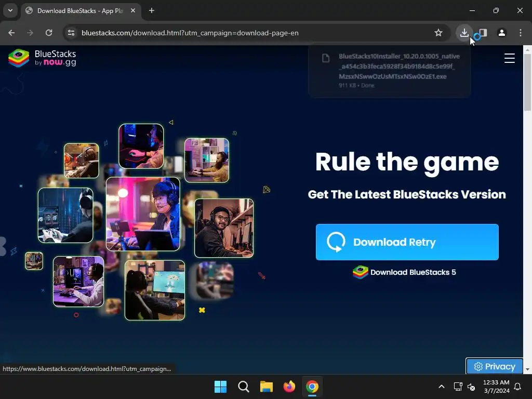Image resolution: width=532 pixels, height=399 pixels.
Task: Open the clock showing 12:33 AM
Action: [x=496, y=387]
